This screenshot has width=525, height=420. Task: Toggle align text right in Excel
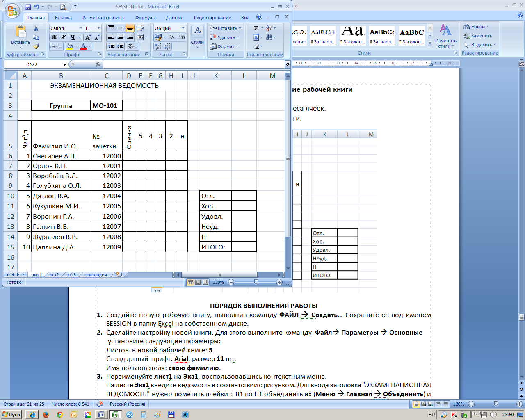coord(130,37)
